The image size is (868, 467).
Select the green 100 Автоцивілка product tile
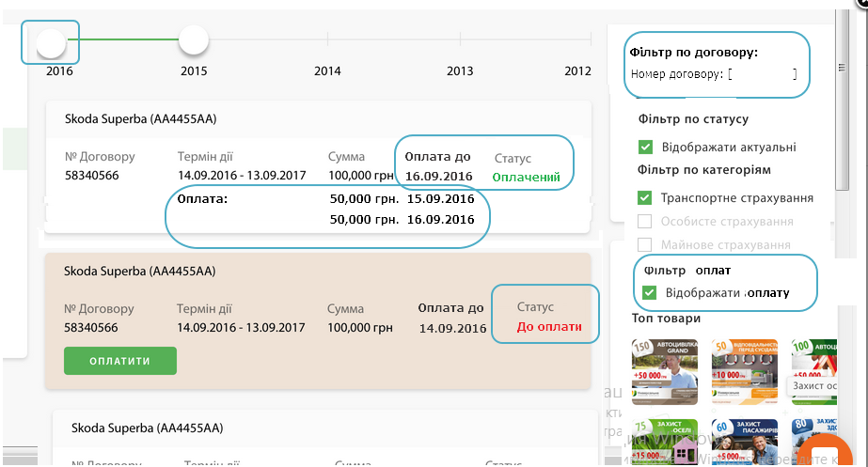[x=812, y=369]
